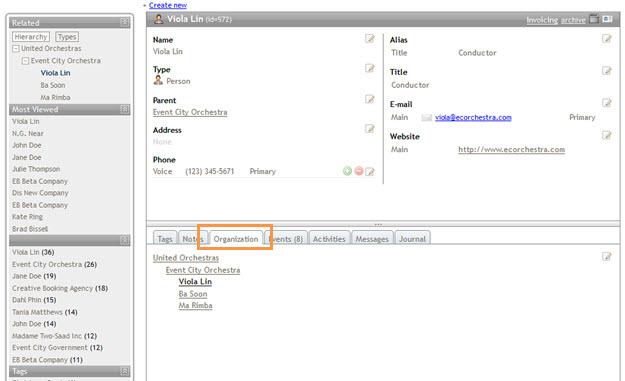Viewport: 625px width, 381px height.
Task: Open Creative Booking Agency (18) entry
Action: 60,288
